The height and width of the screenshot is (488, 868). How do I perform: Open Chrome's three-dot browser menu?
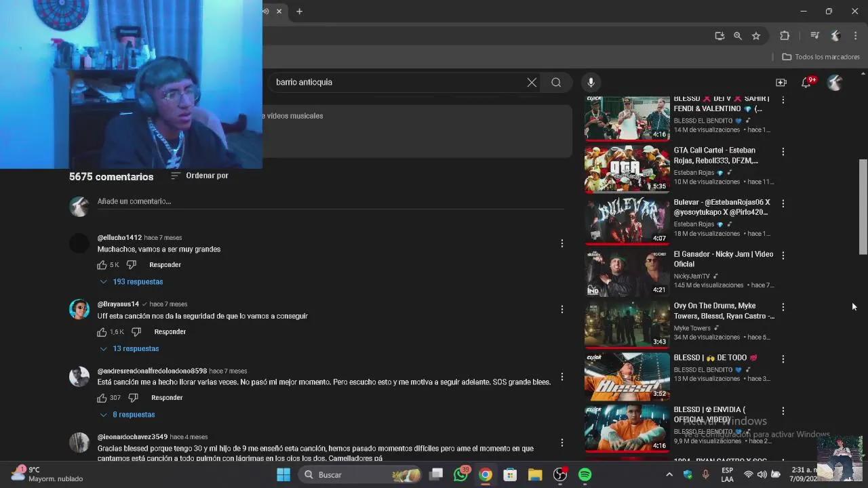(855, 35)
